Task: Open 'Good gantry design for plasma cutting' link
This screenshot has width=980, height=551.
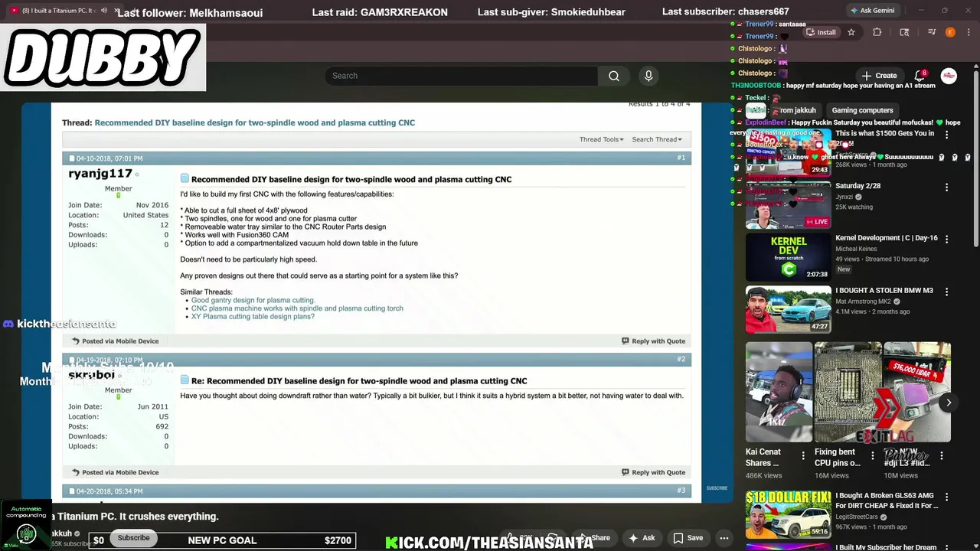Action: tap(253, 300)
